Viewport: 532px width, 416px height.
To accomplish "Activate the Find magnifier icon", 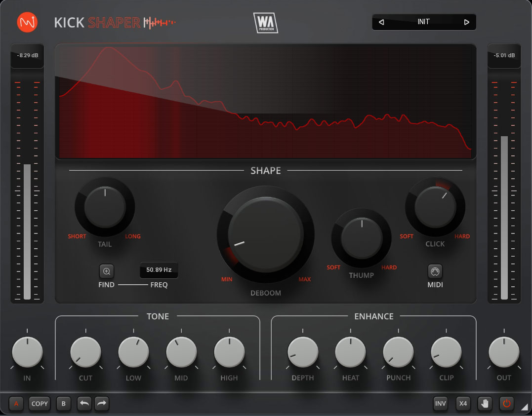I will tap(106, 270).
